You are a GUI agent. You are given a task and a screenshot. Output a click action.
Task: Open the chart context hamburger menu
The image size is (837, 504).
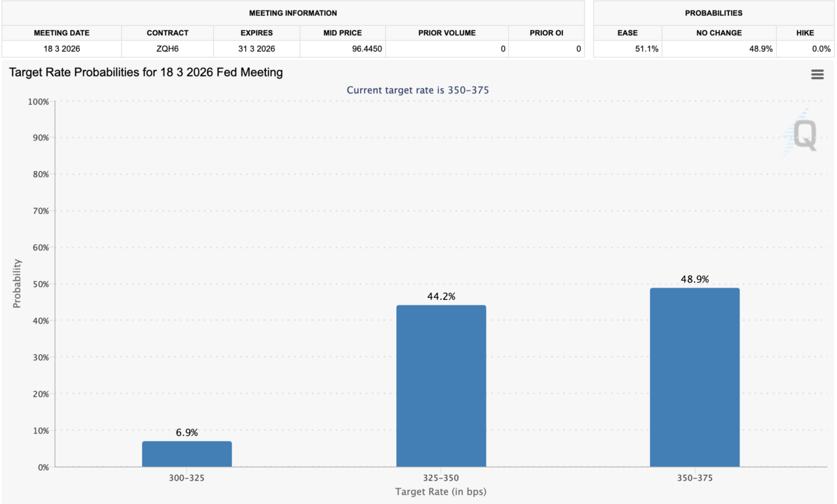[x=817, y=75]
